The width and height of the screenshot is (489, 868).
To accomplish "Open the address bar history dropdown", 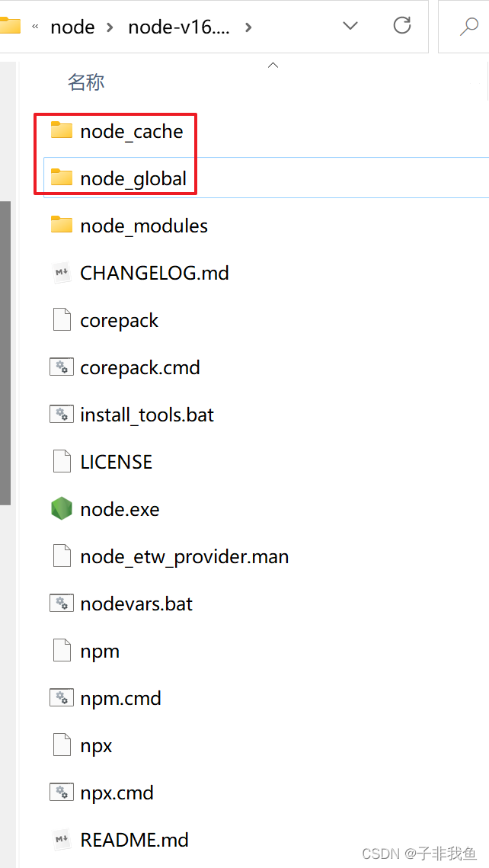I will coord(350,25).
